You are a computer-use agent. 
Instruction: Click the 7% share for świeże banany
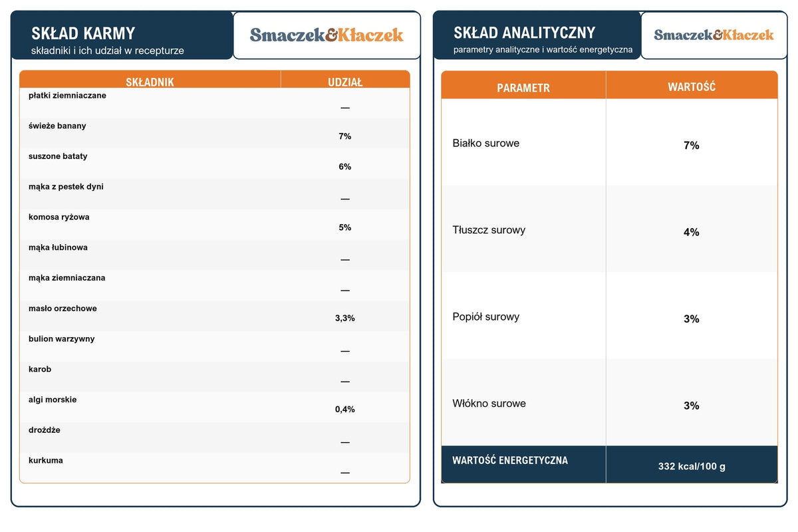tap(345, 136)
